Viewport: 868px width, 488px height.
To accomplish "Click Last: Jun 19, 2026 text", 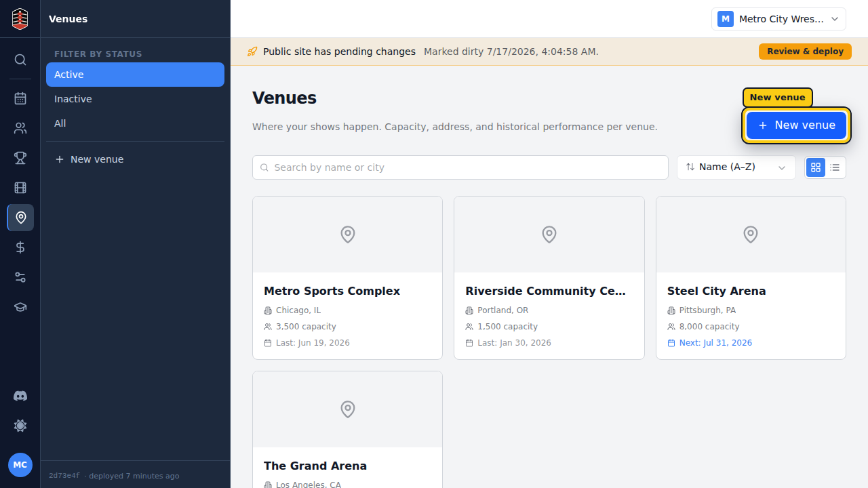I will [313, 343].
